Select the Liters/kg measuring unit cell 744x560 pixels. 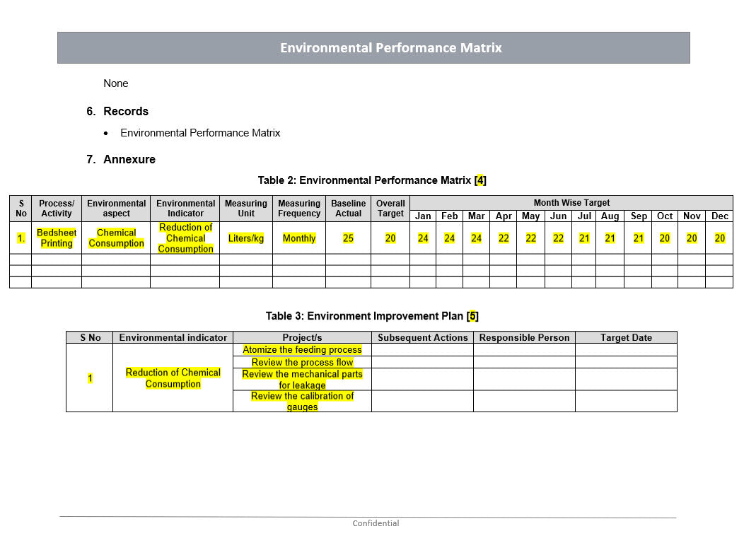point(246,238)
